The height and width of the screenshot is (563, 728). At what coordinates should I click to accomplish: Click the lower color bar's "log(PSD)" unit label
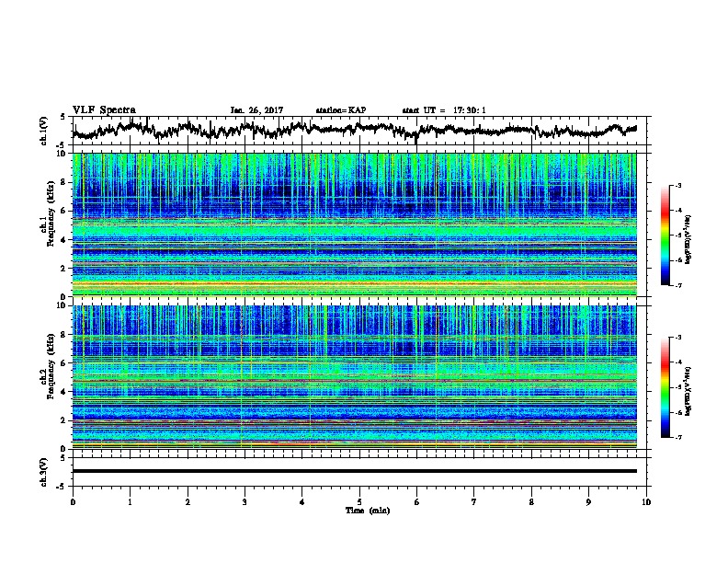pos(688,391)
